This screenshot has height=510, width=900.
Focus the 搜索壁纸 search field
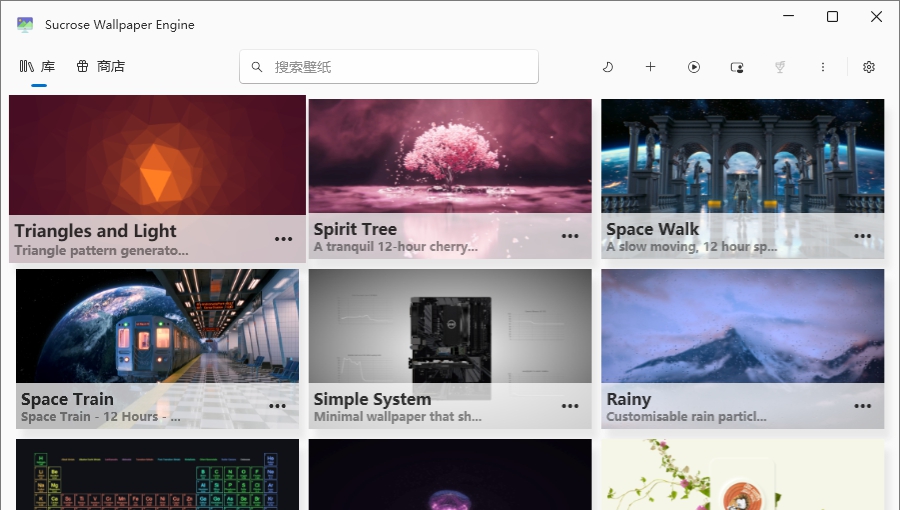pyautogui.click(x=389, y=67)
